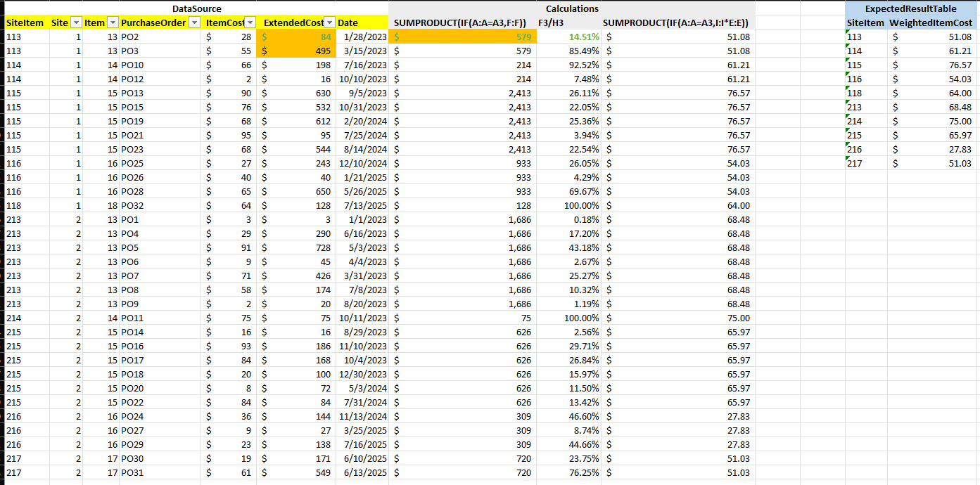This screenshot has width=980, height=485.
Task: Select the 3/15/2023 date cell
Action: 362,51
